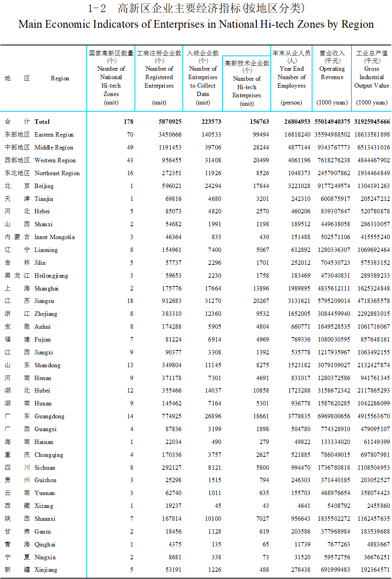Click Shanghai's employee count 1989895
The width and height of the screenshot is (392, 579).
point(299,288)
